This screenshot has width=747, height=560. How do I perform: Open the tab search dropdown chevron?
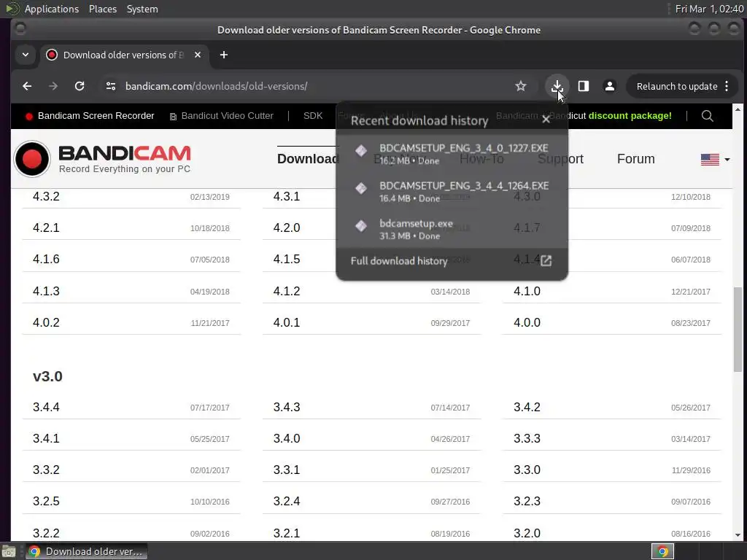[26, 55]
